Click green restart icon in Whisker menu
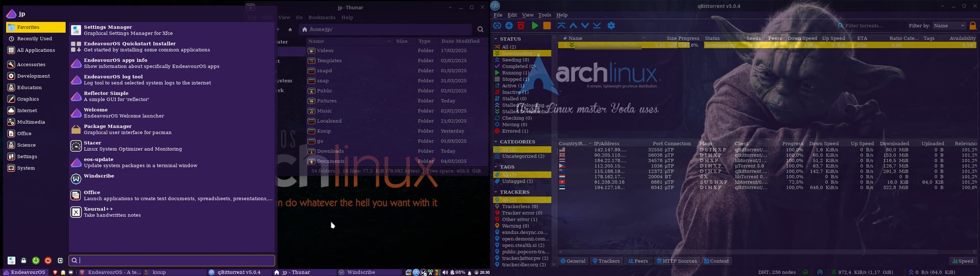This screenshot has width=980, height=276. click(36, 261)
